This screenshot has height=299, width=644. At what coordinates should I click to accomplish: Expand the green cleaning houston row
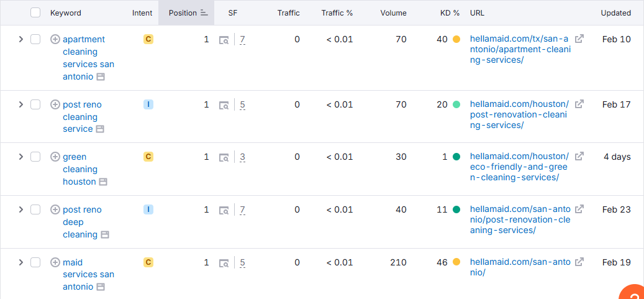click(x=21, y=156)
